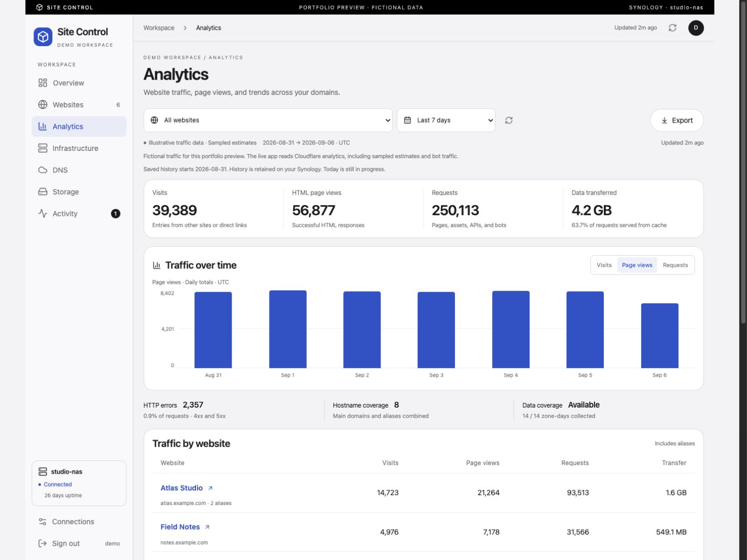Click Field Notes transfer cell 549.1 MB

[x=672, y=532]
